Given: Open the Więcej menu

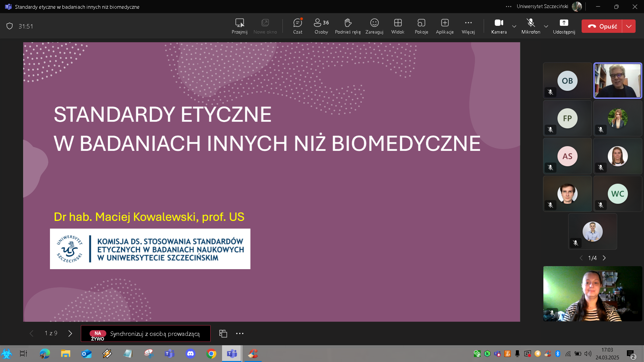Looking at the screenshot, I should coord(468,26).
